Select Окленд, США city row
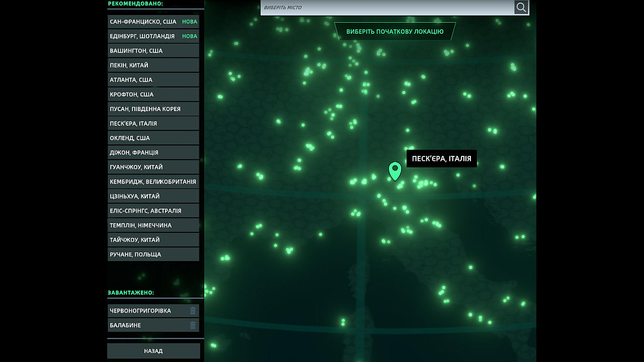 coord(153,138)
